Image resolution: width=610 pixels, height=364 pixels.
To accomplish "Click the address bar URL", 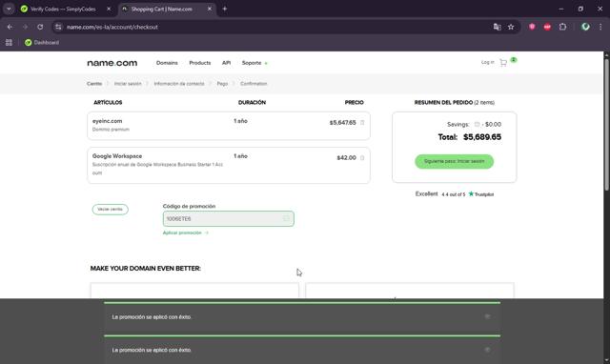I will [112, 27].
